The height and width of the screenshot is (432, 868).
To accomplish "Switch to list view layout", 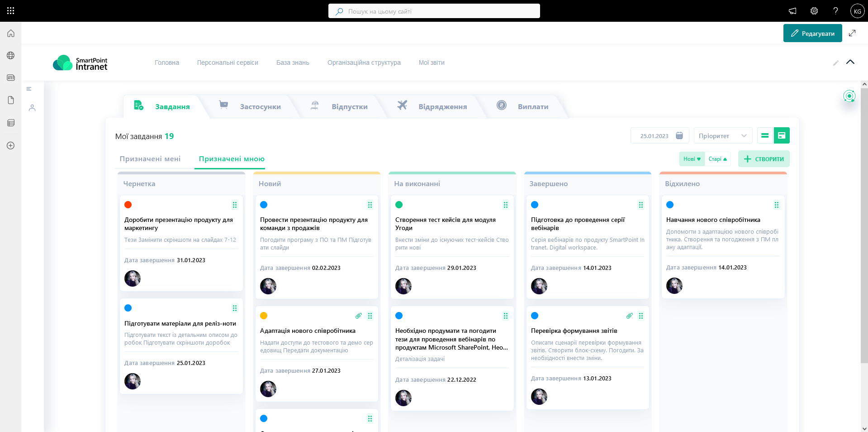I will point(765,135).
